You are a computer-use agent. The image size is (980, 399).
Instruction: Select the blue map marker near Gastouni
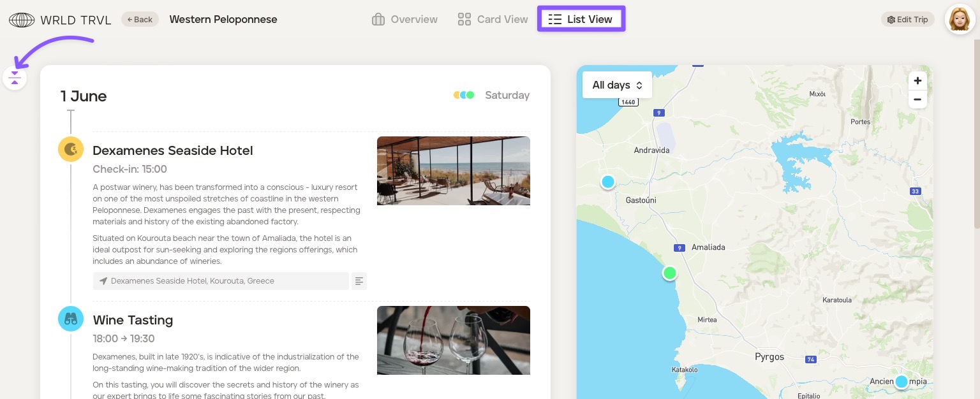(608, 182)
